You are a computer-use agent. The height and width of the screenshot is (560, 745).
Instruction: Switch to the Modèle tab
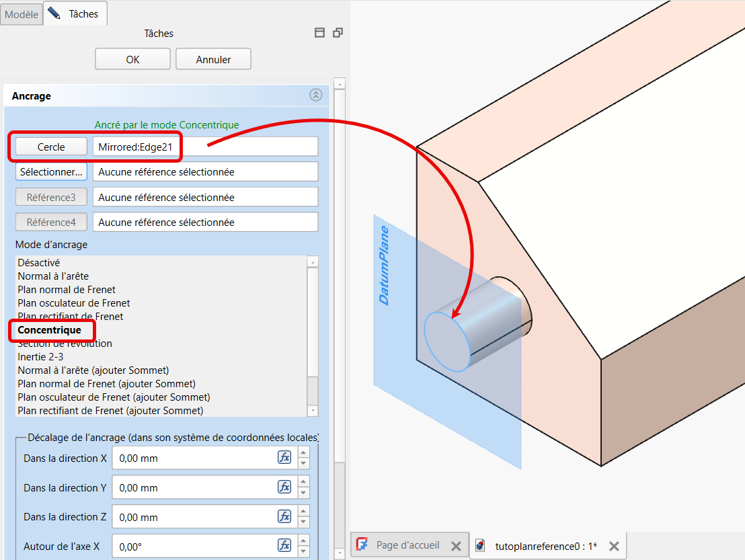22,14
